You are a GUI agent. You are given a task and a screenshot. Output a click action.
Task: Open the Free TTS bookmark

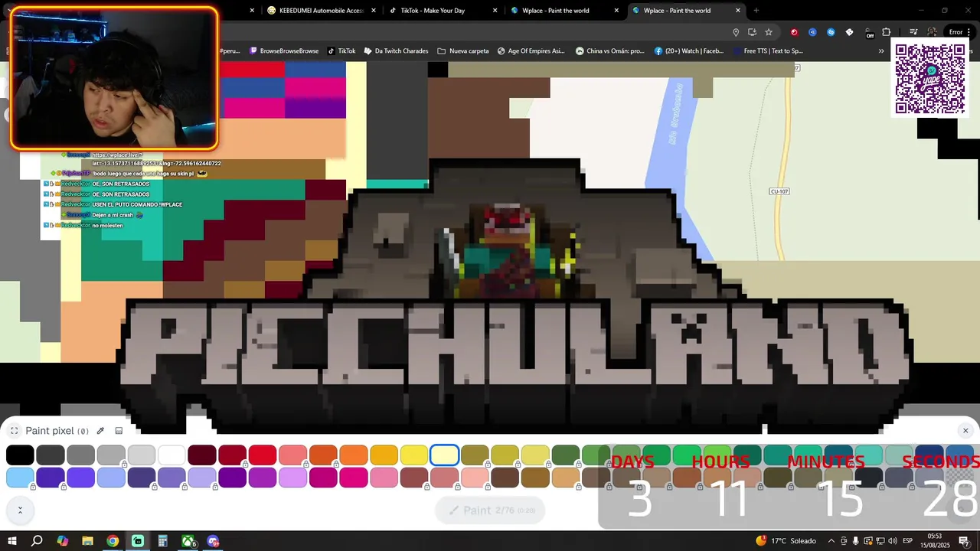[767, 51]
